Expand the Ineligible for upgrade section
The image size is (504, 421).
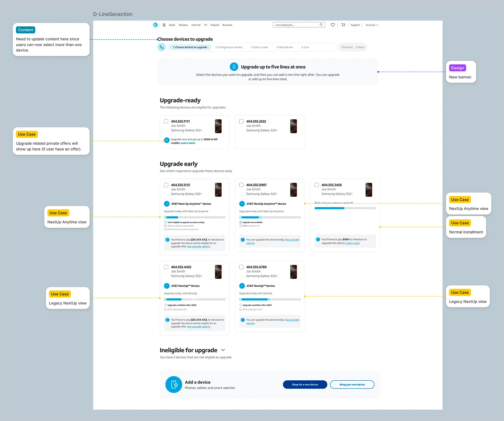[x=223, y=350]
